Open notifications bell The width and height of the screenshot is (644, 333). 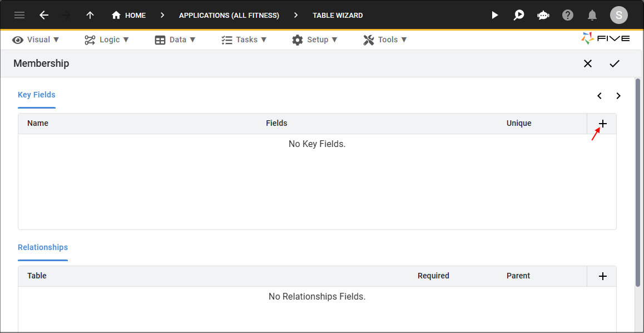(x=592, y=15)
